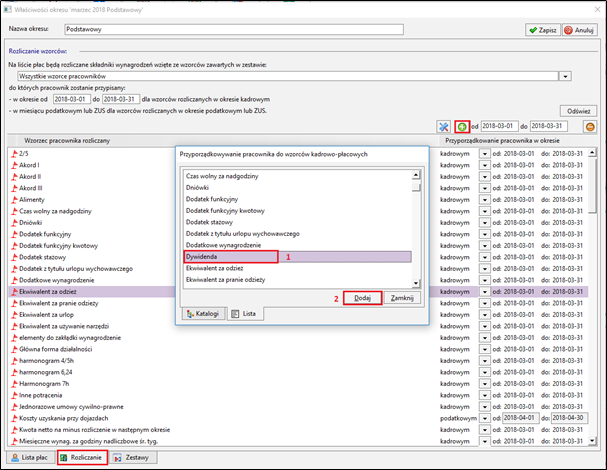Image resolution: width=607 pixels, height=470 pixels.
Task: Click the red icon beside Ekwiwalent za urlop
Action: 14,315
